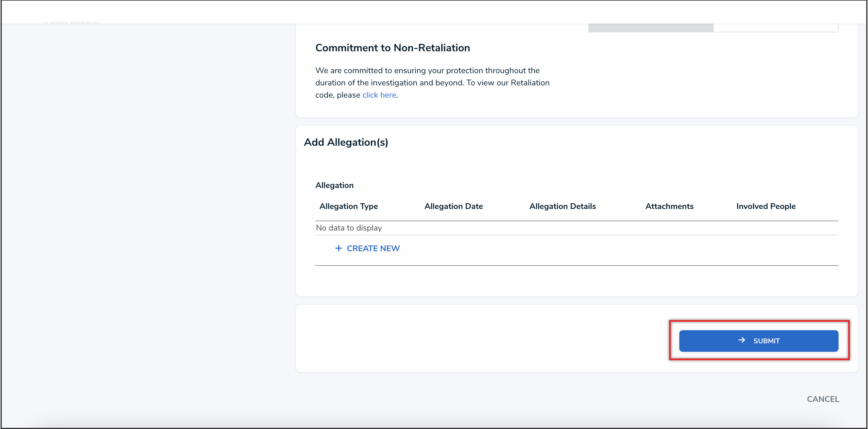Sort by Allegation Type column header

pos(349,206)
